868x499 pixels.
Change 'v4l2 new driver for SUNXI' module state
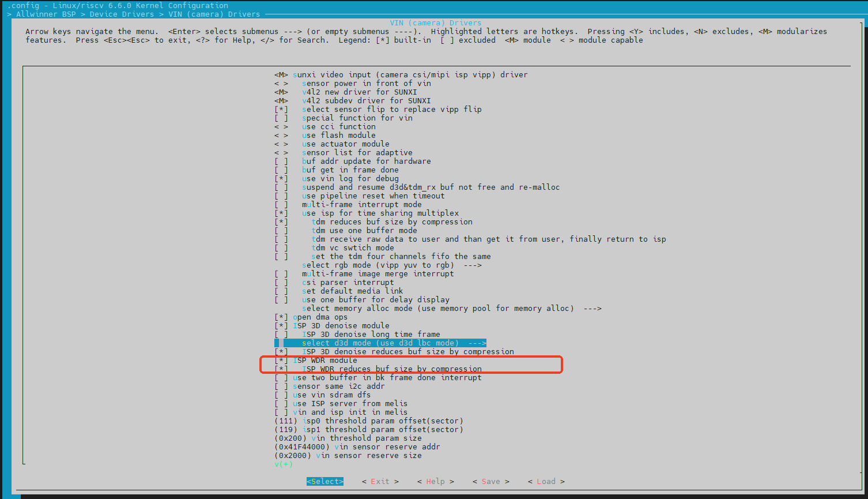(x=359, y=92)
